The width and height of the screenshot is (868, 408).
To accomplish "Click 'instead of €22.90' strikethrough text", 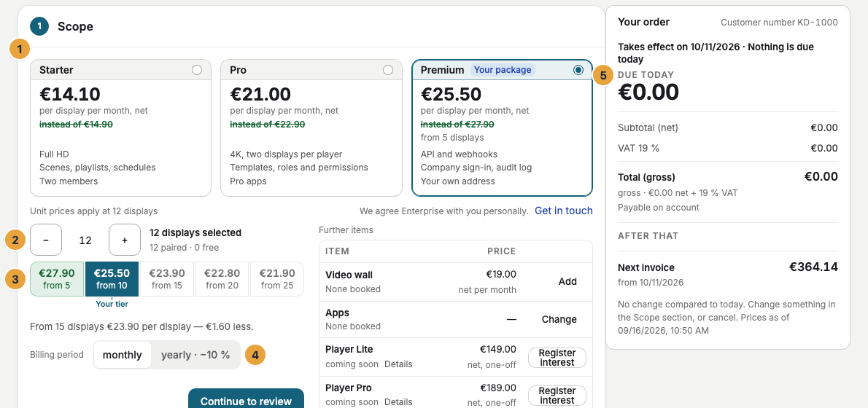I will point(268,125).
